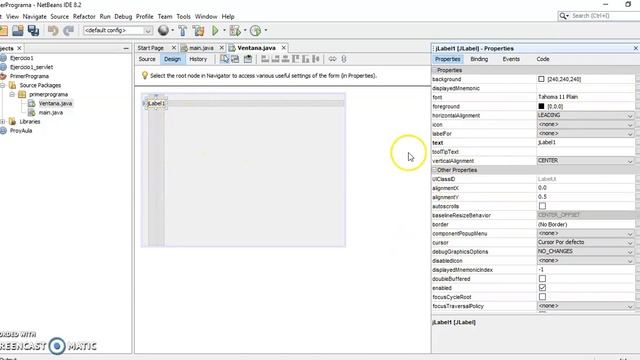Open the Window menu
The width and height of the screenshot is (640, 360).
click(206, 17)
